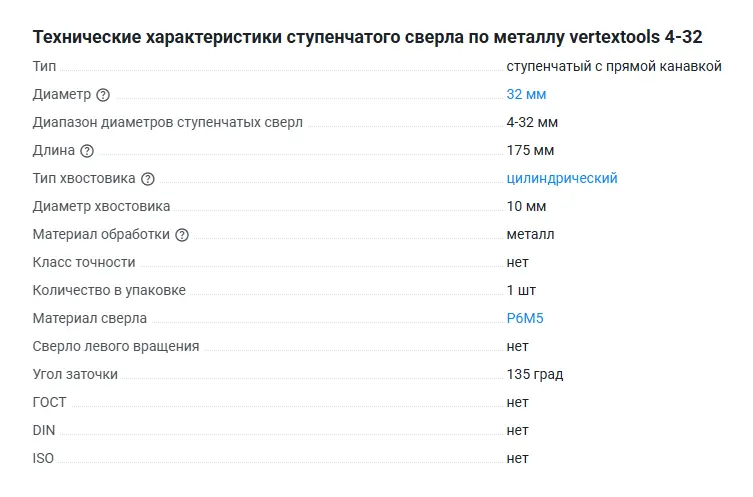Click the help icon next to Диаметр
The image size is (753, 497).
103,95
